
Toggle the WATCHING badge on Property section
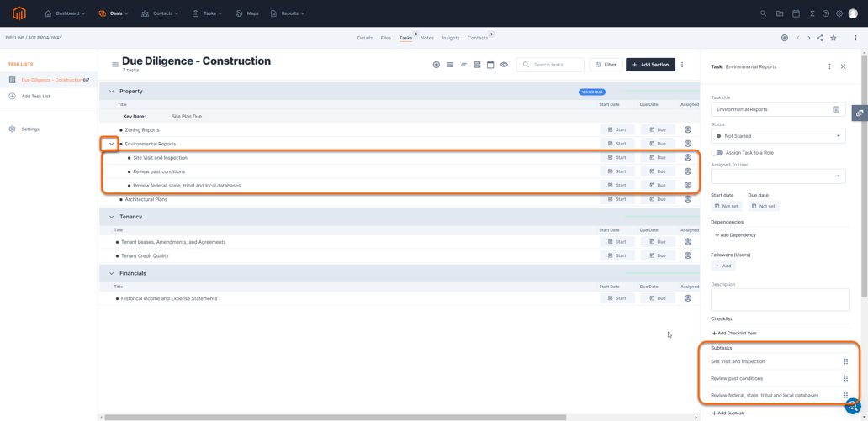point(592,92)
